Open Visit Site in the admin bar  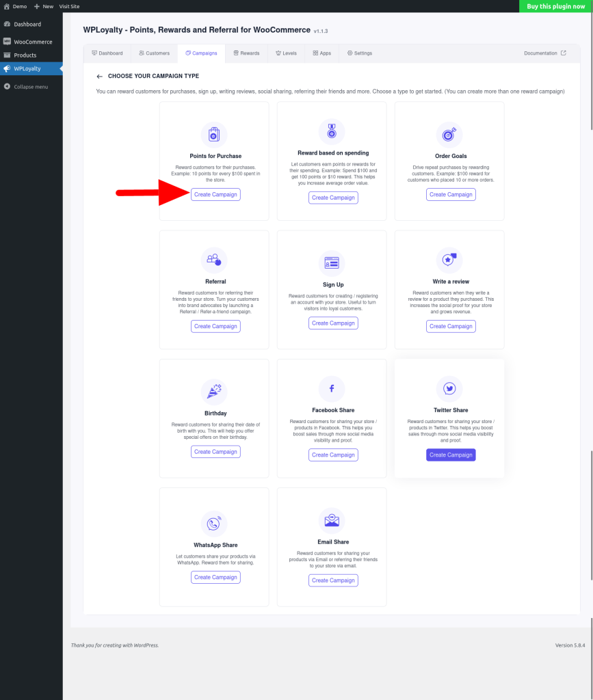click(x=69, y=6)
